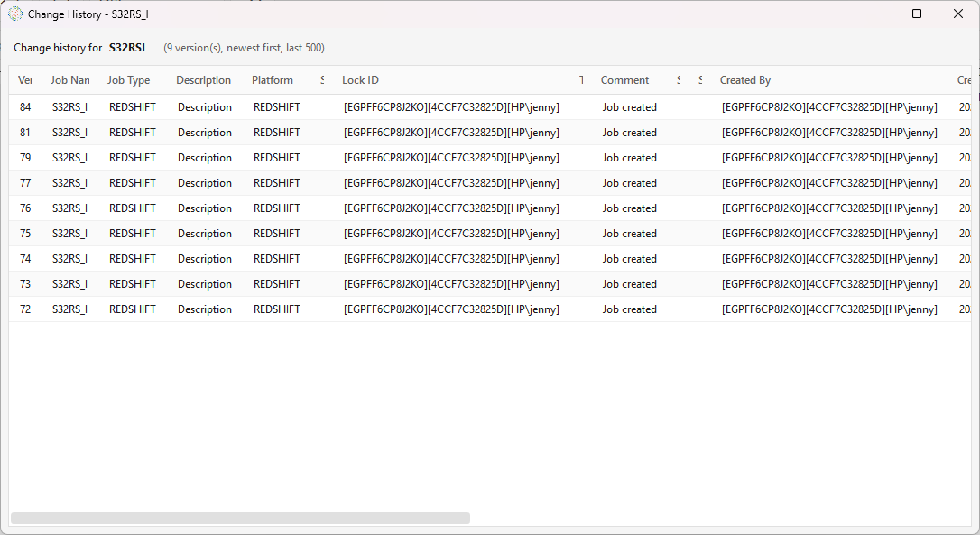
Task: Sort by the Job Type column header
Action: pyautogui.click(x=129, y=80)
